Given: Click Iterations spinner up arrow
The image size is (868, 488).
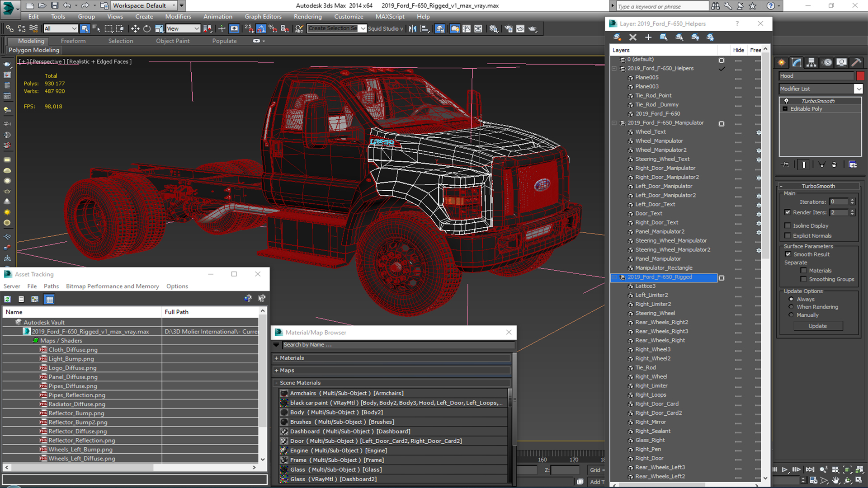Looking at the screenshot, I should tap(852, 200).
